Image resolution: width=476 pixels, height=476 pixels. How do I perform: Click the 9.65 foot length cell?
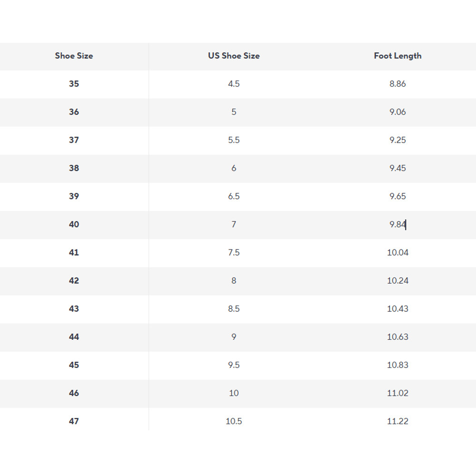click(x=397, y=196)
